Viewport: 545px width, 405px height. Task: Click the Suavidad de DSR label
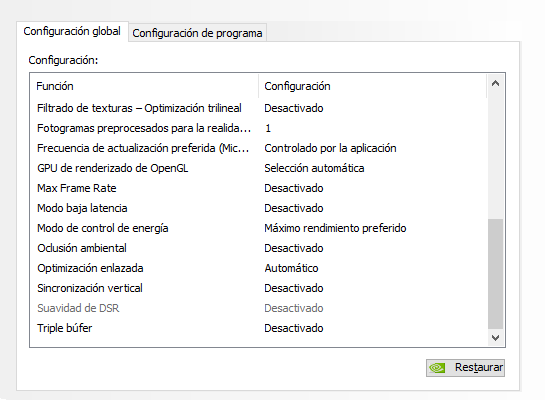click(x=78, y=308)
